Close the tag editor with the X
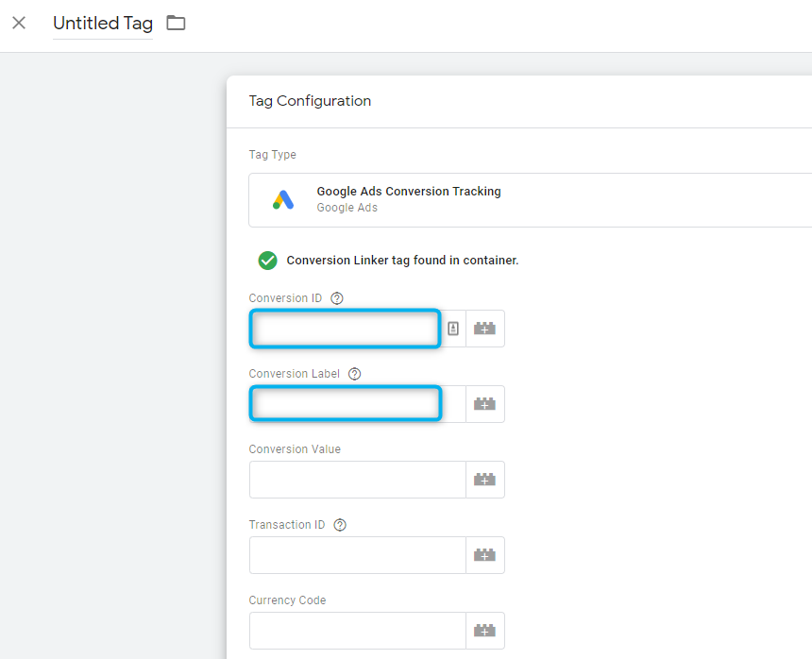Image resolution: width=812 pixels, height=659 pixels. 19,23
